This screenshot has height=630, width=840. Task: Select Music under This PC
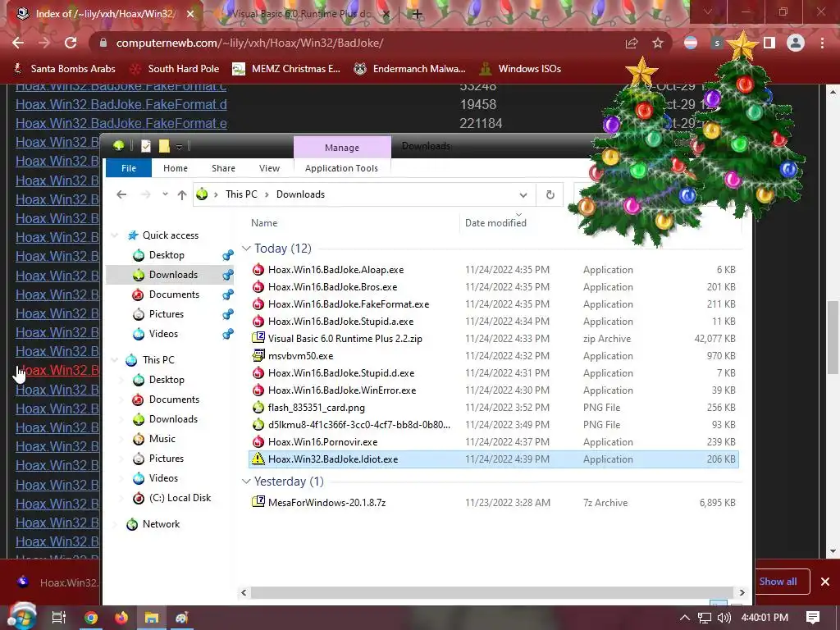(x=162, y=439)
